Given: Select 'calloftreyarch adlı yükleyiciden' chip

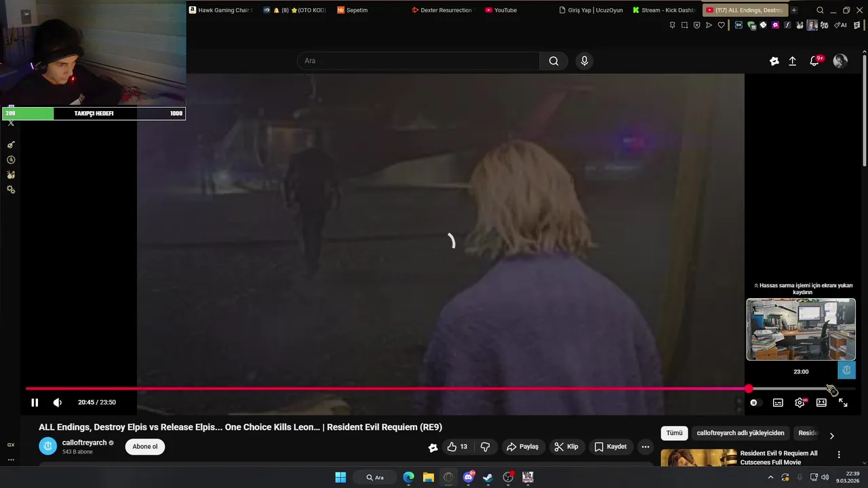Looking at the screenshot, I should click(x=741, y=433).
